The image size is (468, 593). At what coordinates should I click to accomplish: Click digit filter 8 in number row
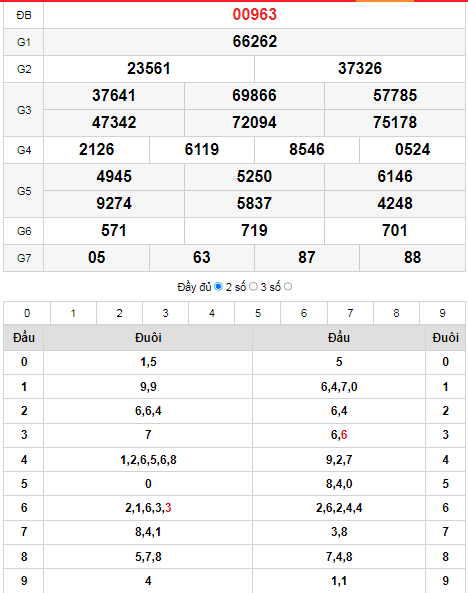[x=396, y=313]
